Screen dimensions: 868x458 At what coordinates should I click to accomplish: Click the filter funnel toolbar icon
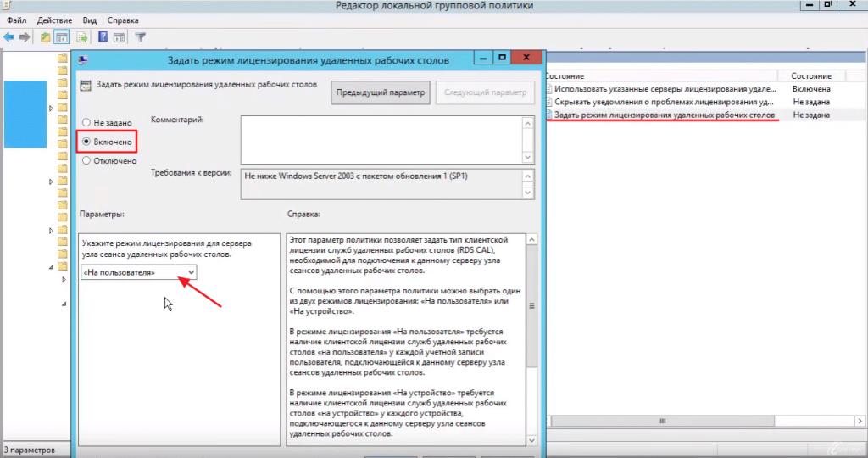[140, 37]
